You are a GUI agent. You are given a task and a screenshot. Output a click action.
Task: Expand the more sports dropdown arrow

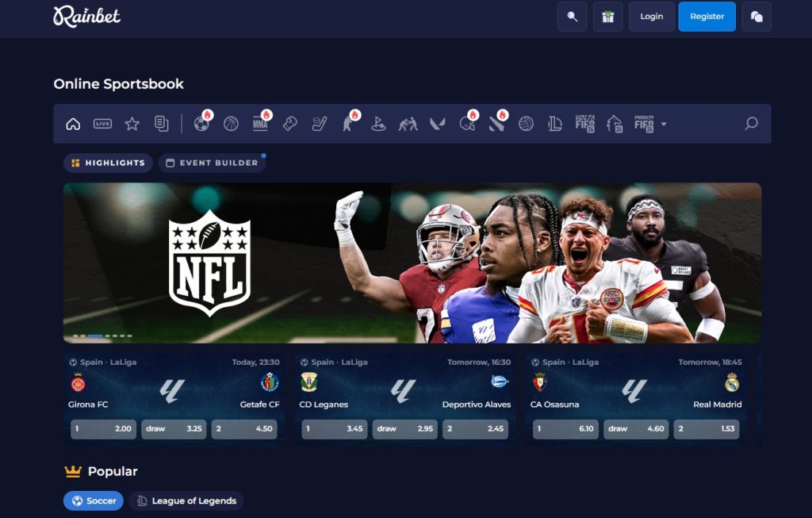[x=664, y=125]
